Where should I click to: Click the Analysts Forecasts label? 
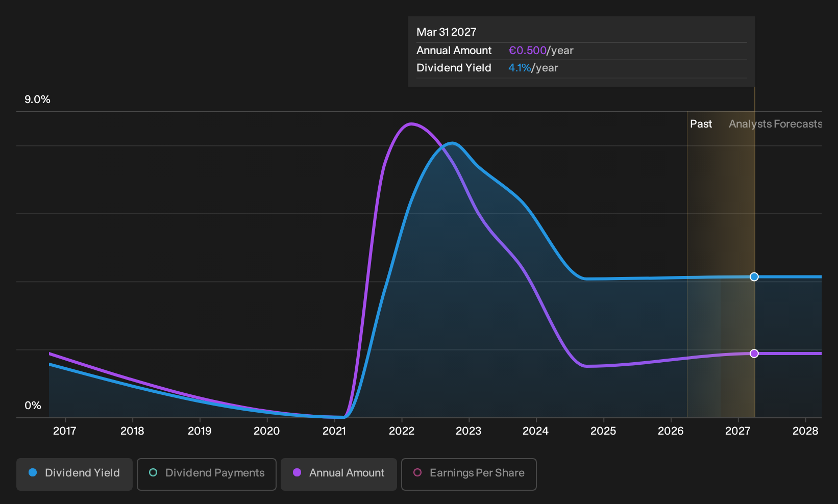[775, 124]
